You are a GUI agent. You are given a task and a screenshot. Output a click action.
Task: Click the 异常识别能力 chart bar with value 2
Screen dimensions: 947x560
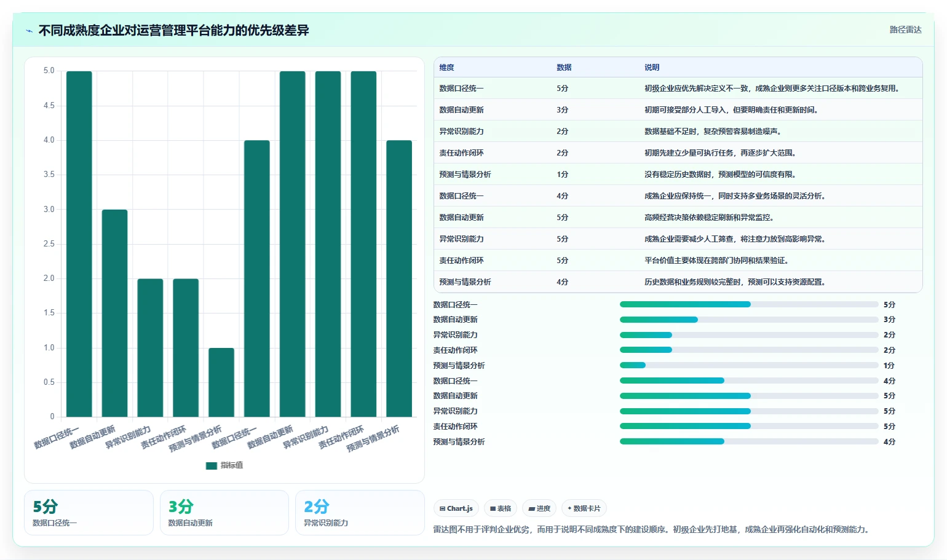pyautogui.click(x=150, y=348)
